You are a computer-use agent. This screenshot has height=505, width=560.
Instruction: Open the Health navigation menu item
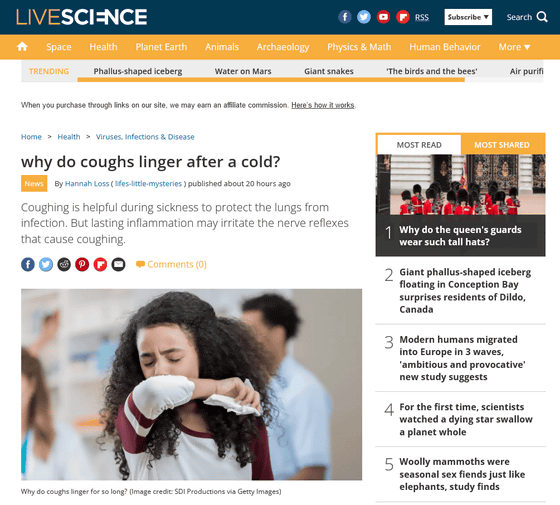pos(103,47)
